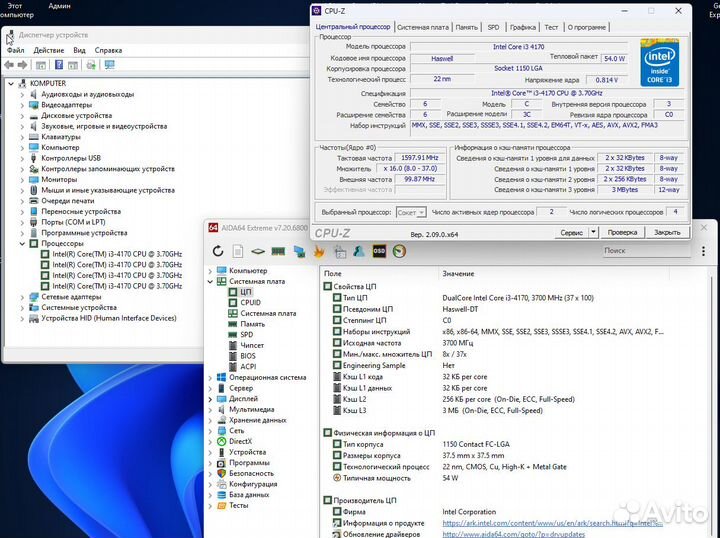The image size is (720, 538).
Task: Click the 'Сервис' button in CPU-Z
Action: pos(571,232)
